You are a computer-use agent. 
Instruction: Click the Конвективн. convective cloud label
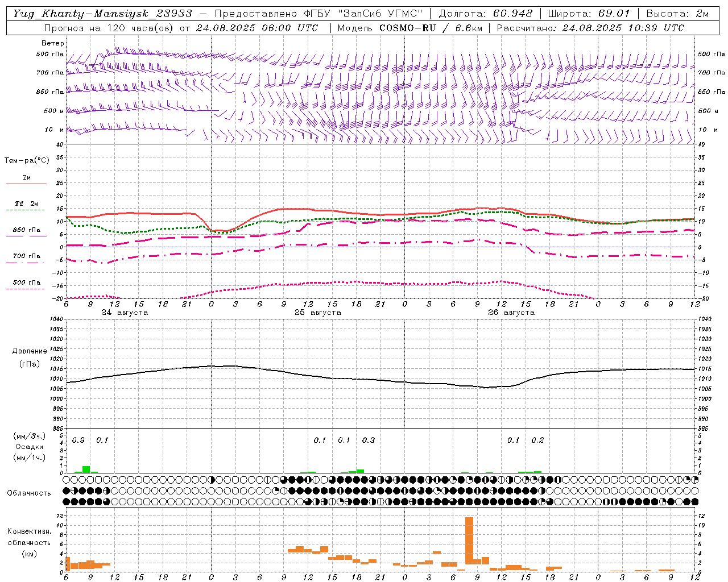pyautogui.click(x=29, y=531)
